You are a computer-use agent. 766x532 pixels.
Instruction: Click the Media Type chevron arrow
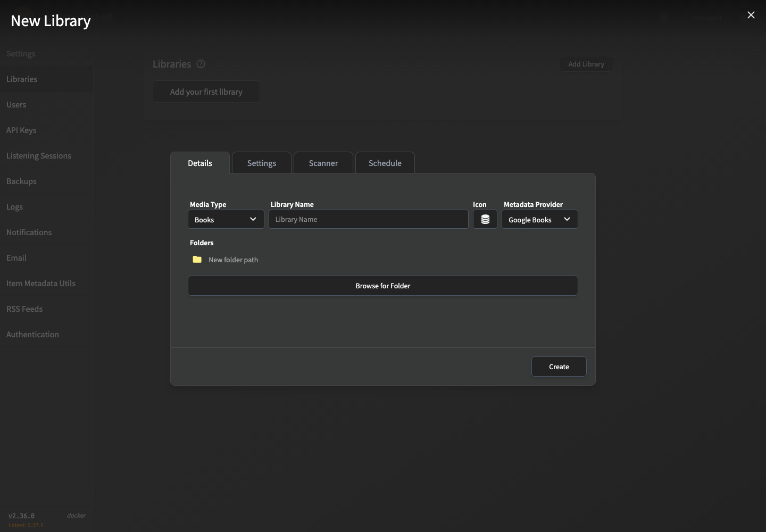[x=253, y=219]
